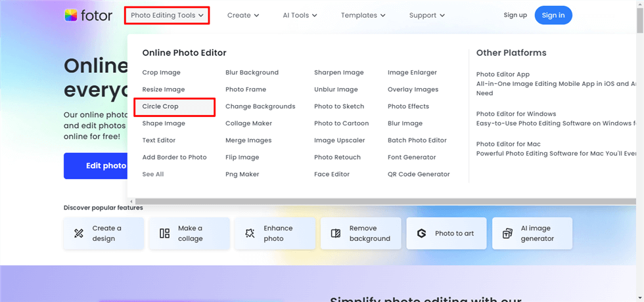Screen dimensions: 644x302
Task: Open Photo Effects tool
Action: pos(408,106)
